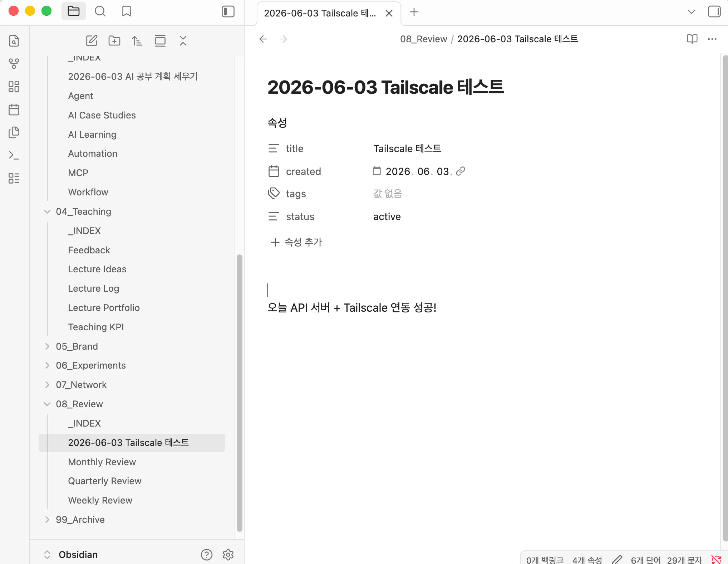Open Teaching KPI note
Viewport: 728px width, 564px height.
point(96,327)
